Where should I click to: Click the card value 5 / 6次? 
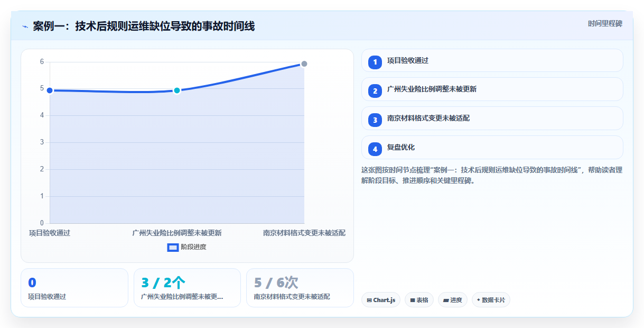[276, 283]
